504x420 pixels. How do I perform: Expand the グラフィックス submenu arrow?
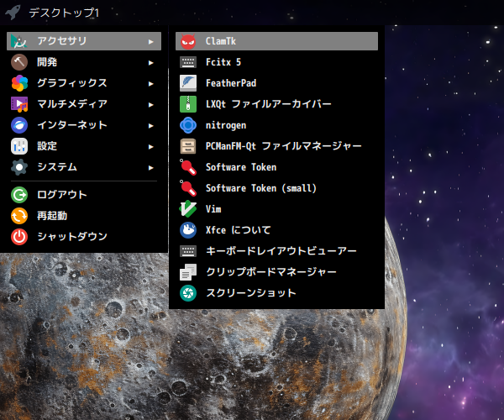click(x=150, y=83)
